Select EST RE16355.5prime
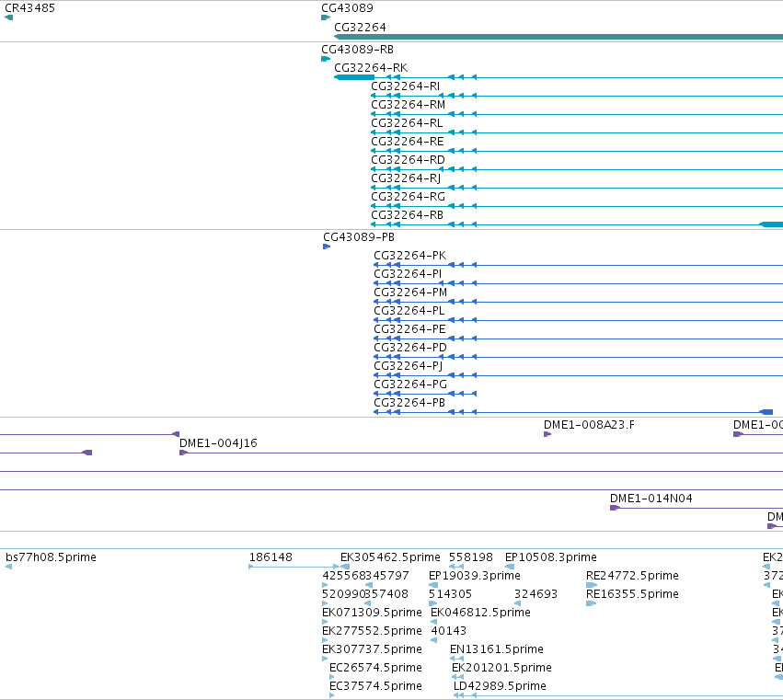The width and height of the screenshot is (783, 700). [x=632, y=594]
